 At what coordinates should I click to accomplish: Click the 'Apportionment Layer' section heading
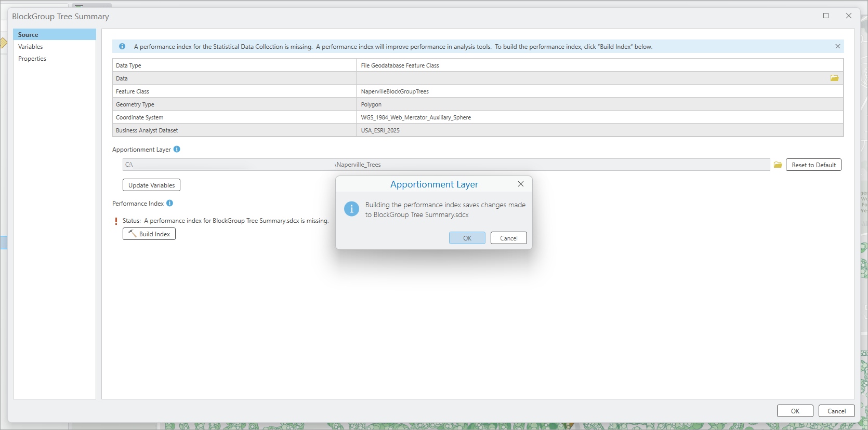[141, 150]
